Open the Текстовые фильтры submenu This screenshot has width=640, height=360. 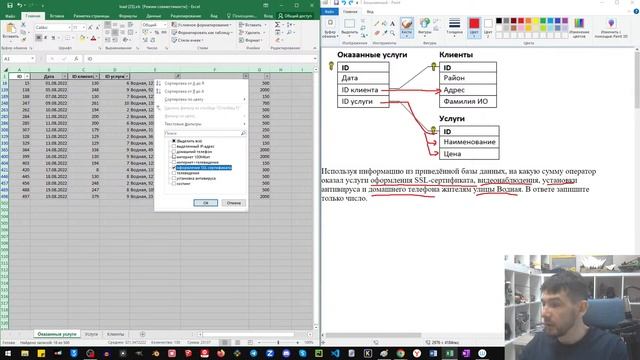pos(201,124)
